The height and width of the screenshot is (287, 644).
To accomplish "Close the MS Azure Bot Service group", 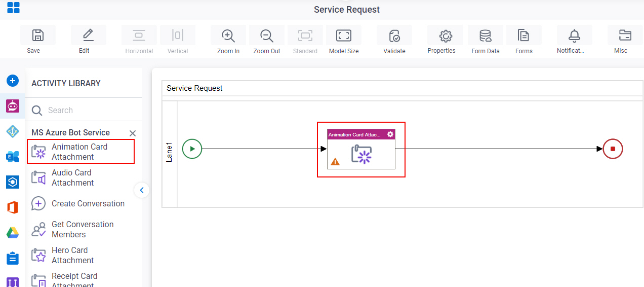I will (x=133, y=133).
